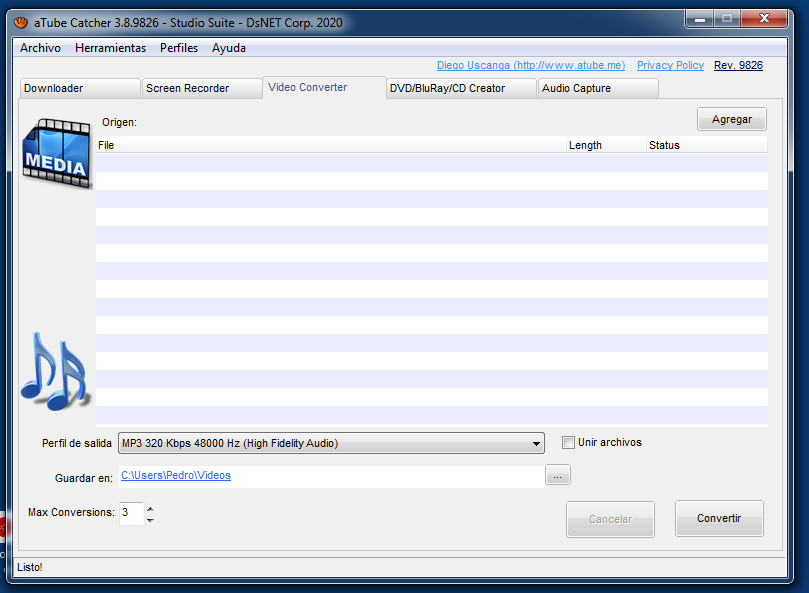
Task: Click the Convertir button
Action: coord(719,518)
